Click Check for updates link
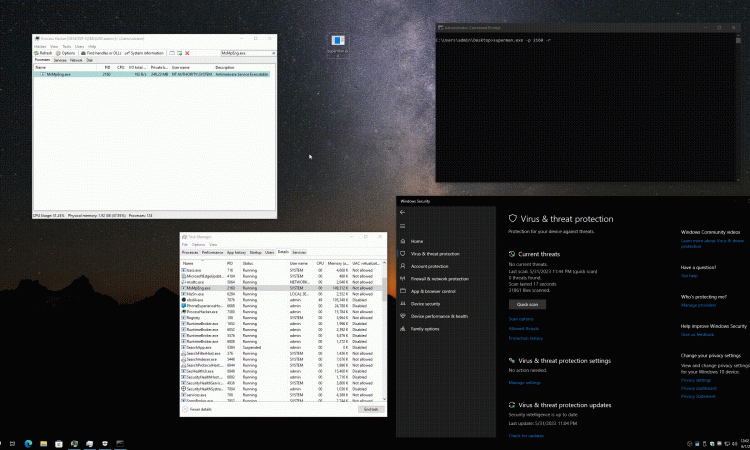This screenshot has height=450, width=750. 526,436
